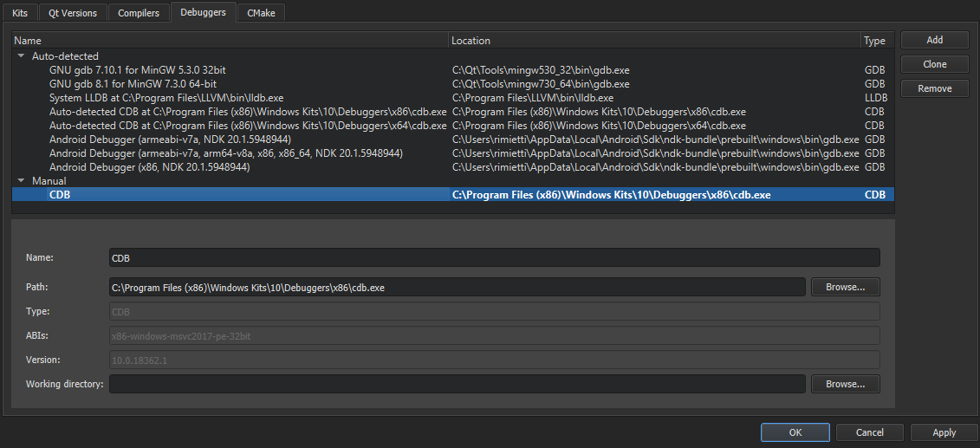Screen dimensions: 980x448
Task: Browse for the debugger path
Action: 845,287
